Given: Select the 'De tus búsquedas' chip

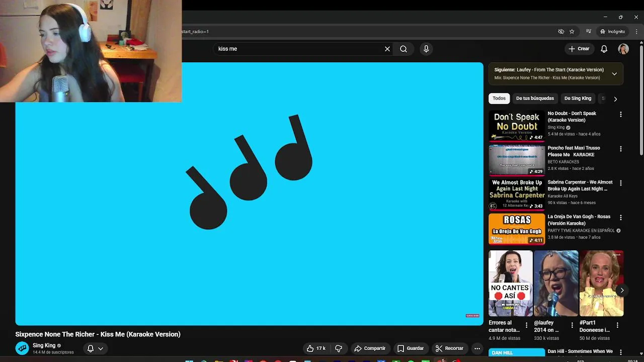Looking at the screenshot, I should click(535, 99).
